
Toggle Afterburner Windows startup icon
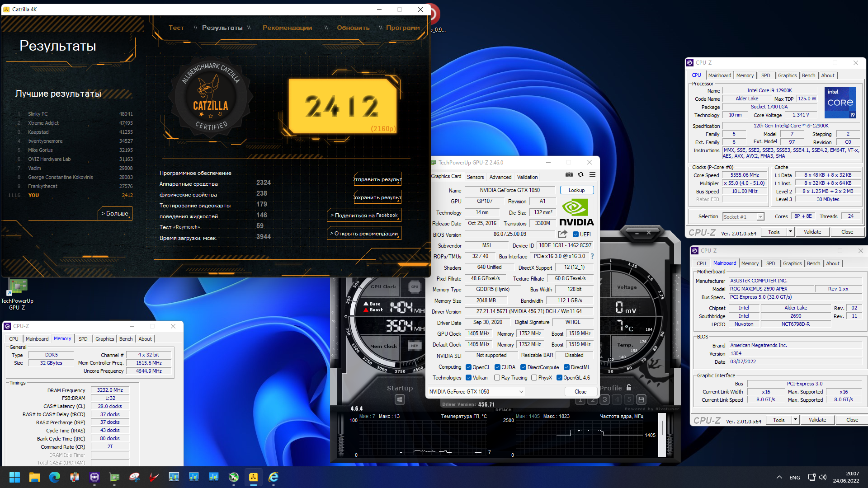click(400, 399)
